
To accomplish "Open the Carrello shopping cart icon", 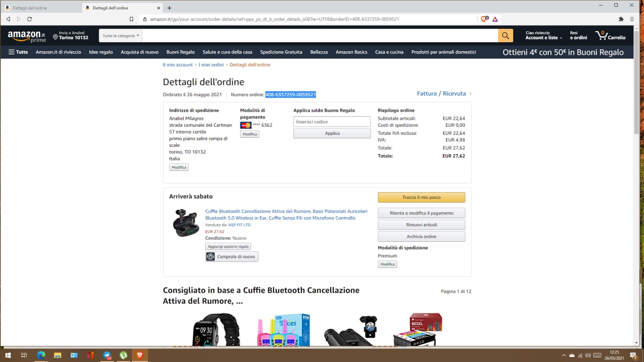I will tap(610, 36).
